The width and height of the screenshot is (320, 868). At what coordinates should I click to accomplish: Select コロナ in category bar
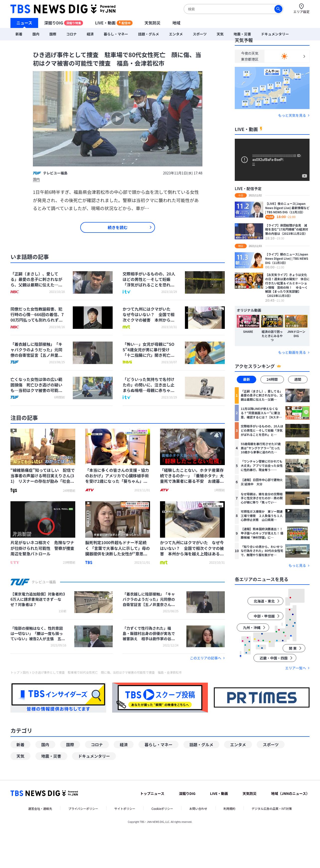click(71, 34)
